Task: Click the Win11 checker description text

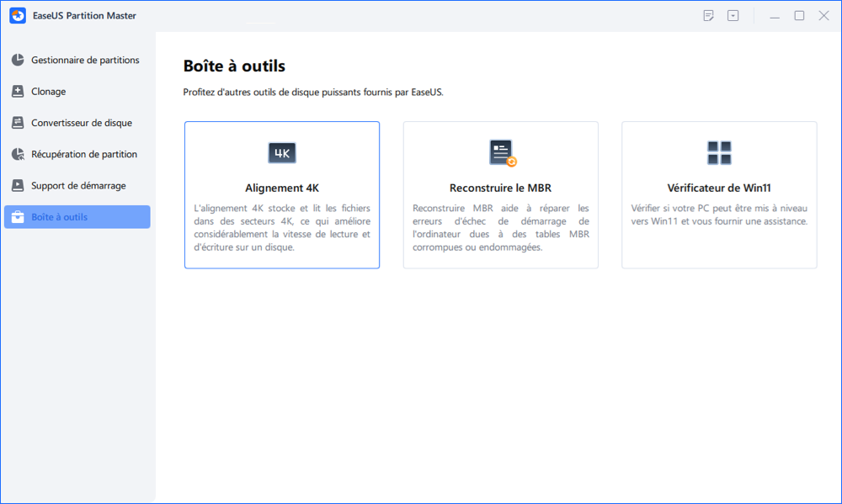Action: (719, 215)
